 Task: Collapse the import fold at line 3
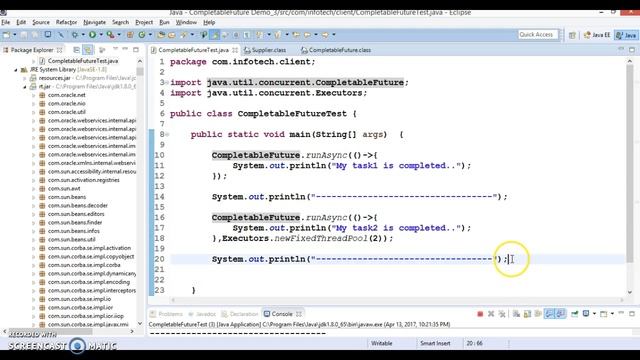[x=167, y=82]
